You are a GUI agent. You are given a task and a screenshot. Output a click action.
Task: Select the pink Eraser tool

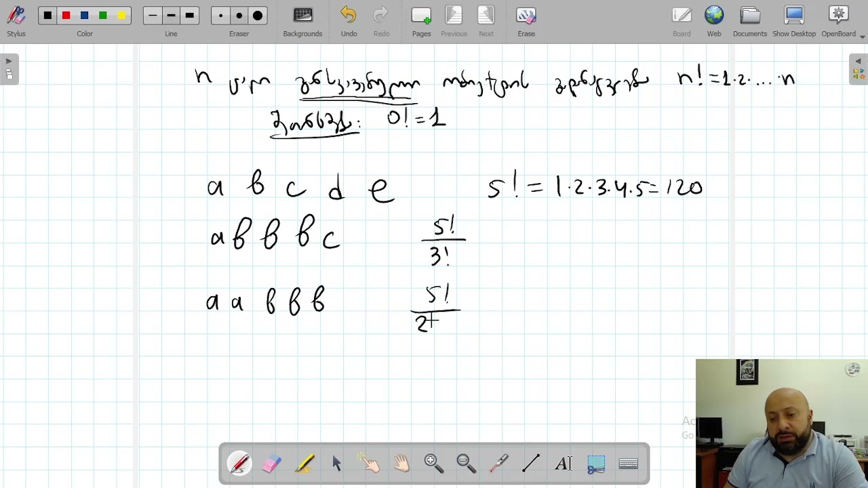[271, 464]
